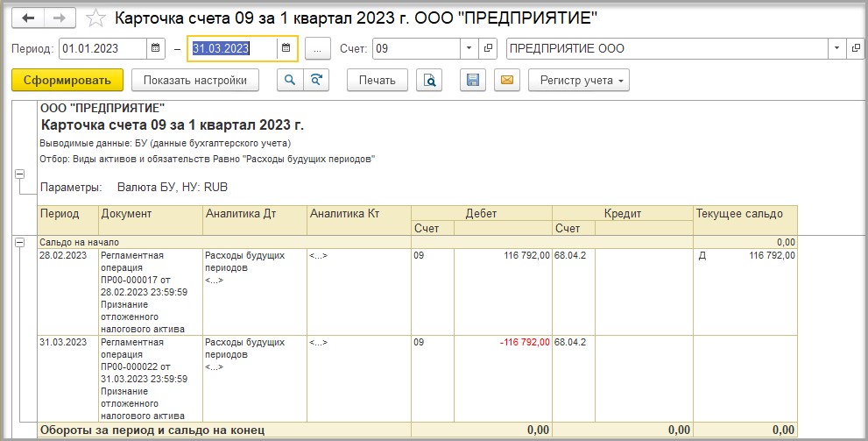Click the magnifier search icon in toolbar
Screen dimensions: 868x441
click(289, 81)
